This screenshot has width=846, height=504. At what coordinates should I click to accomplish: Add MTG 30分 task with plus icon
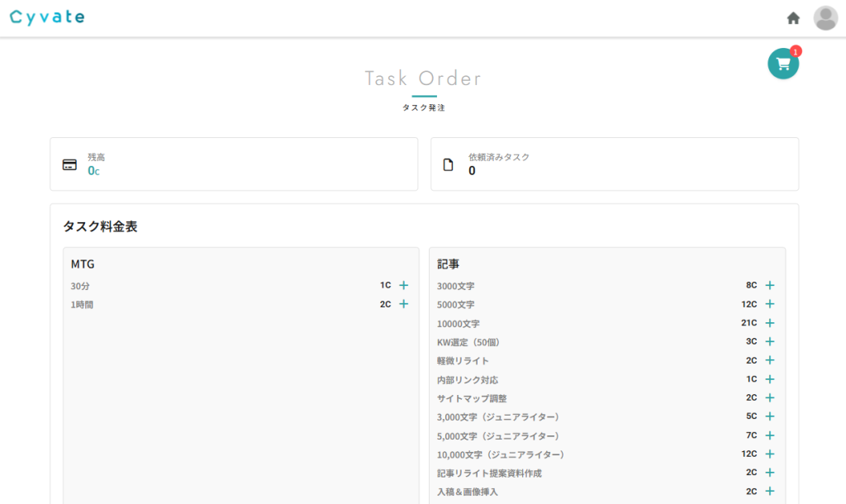pos(404,285)
